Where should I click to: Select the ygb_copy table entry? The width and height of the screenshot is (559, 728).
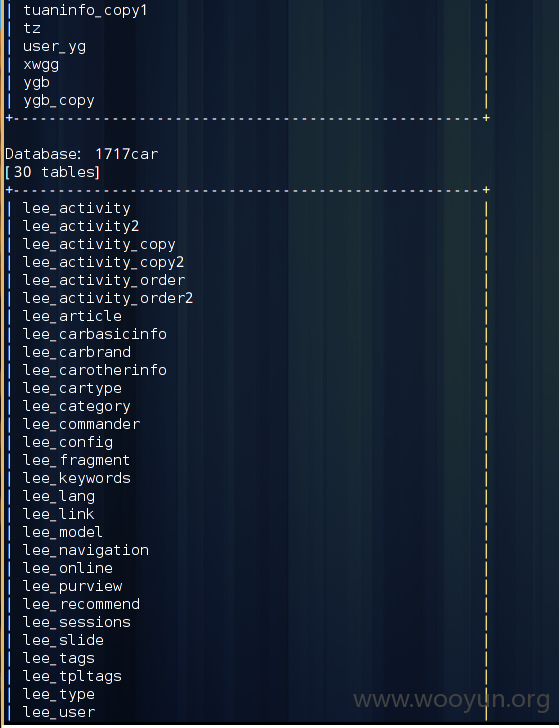pos(59,100)
